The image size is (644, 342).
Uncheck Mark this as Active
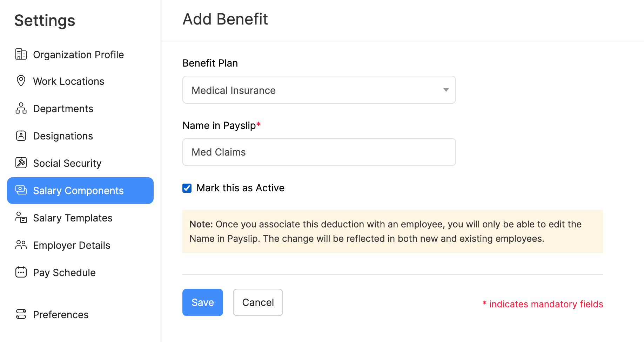click(x=187, y=188)
